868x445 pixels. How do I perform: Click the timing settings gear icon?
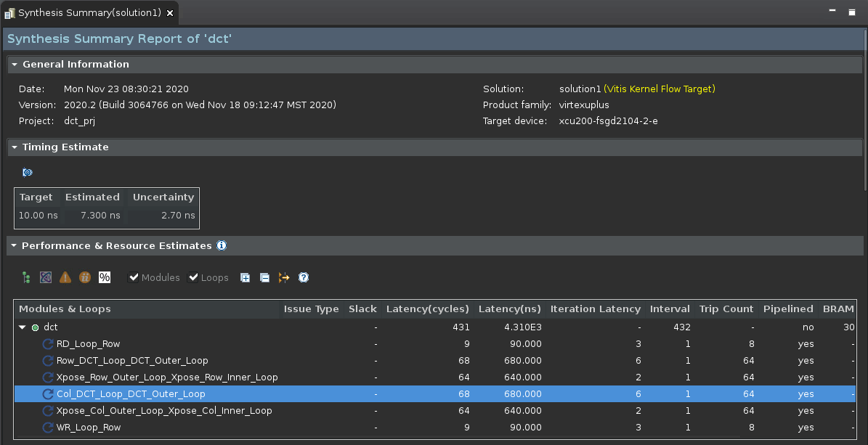(x=28, y=172)
